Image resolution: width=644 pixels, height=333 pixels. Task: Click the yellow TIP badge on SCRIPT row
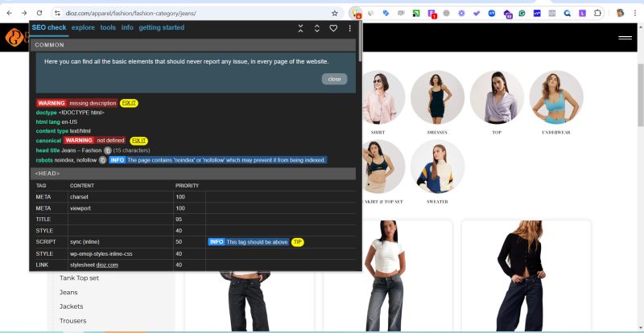tap(298, 242)
